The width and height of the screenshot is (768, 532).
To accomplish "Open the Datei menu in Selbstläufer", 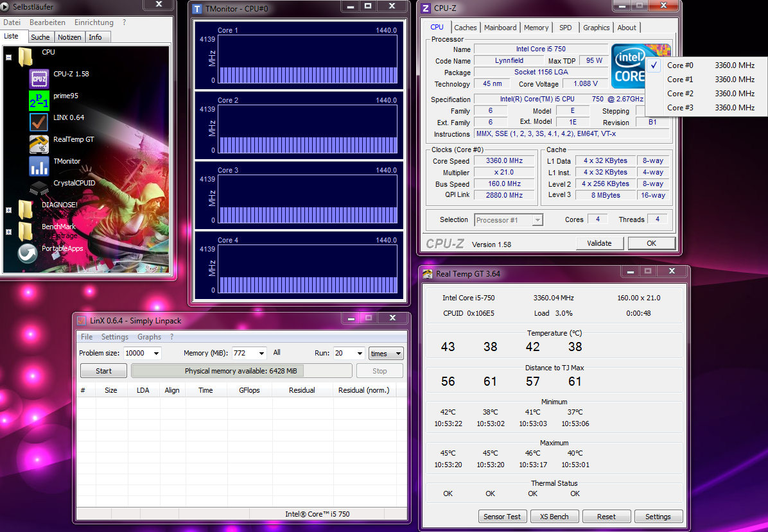I will (12, 22).
